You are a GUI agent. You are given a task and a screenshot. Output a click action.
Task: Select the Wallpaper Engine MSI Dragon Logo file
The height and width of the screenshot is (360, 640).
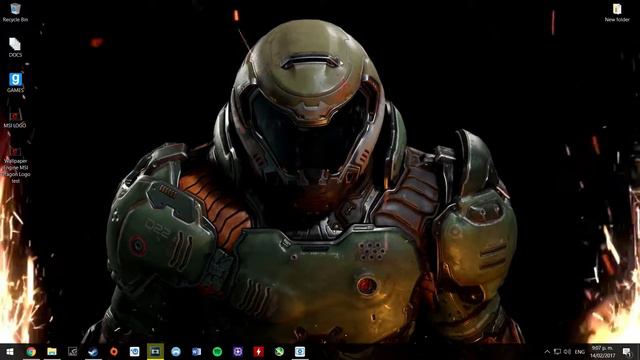(x=16, y=165)
